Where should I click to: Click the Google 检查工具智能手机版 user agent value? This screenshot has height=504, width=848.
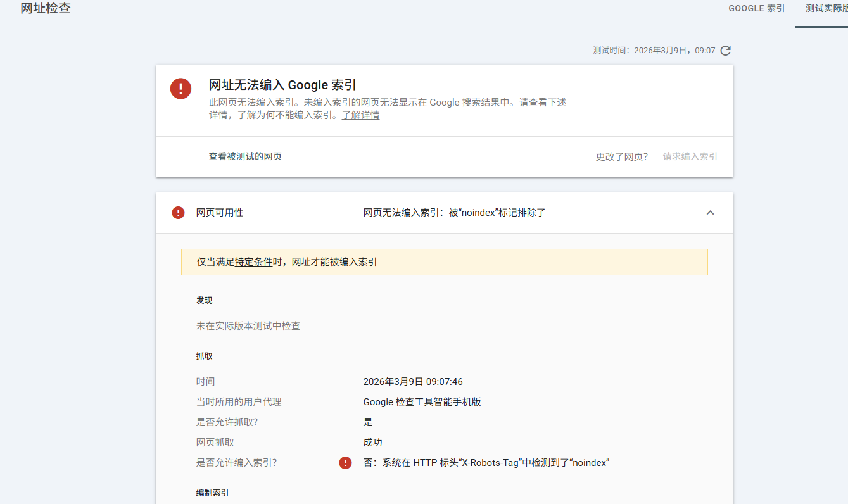(422, 402)
